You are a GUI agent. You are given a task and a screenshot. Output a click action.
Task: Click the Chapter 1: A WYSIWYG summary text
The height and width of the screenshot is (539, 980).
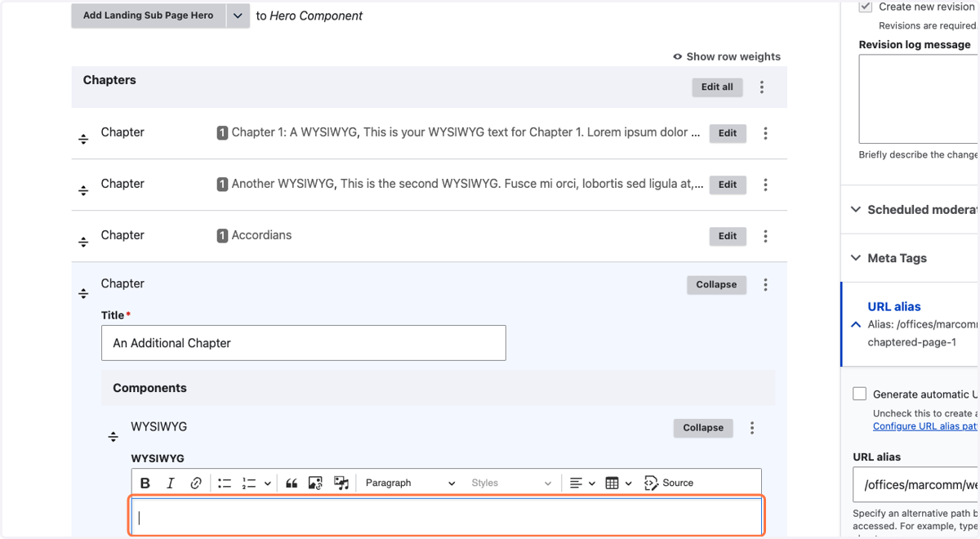pyautogui.click(x=465, y=132)
